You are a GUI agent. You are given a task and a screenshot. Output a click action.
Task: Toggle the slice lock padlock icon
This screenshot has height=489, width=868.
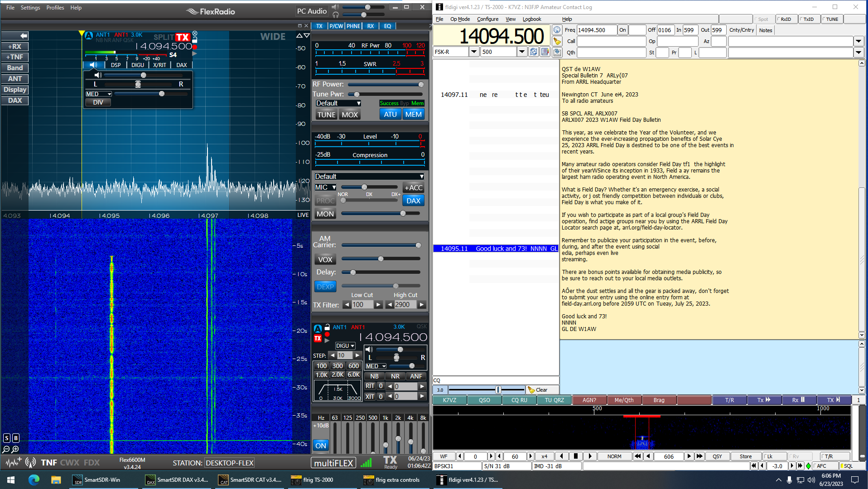coord(195,40)
